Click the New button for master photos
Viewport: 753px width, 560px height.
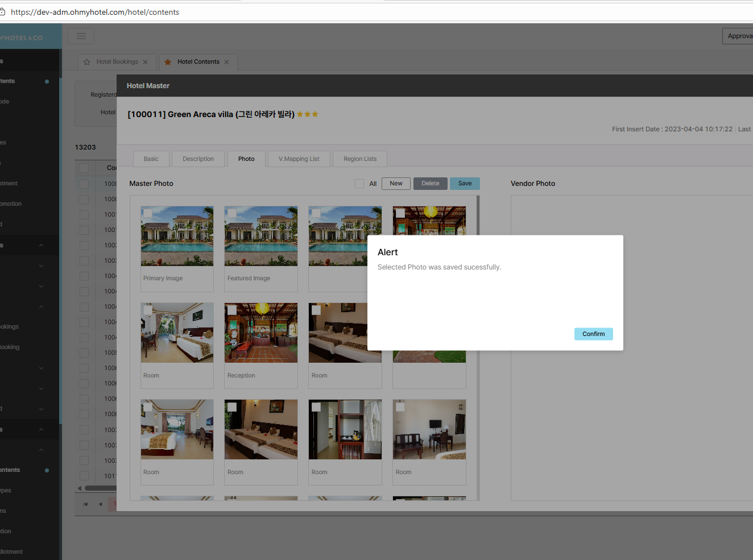[x=396, y=184]
